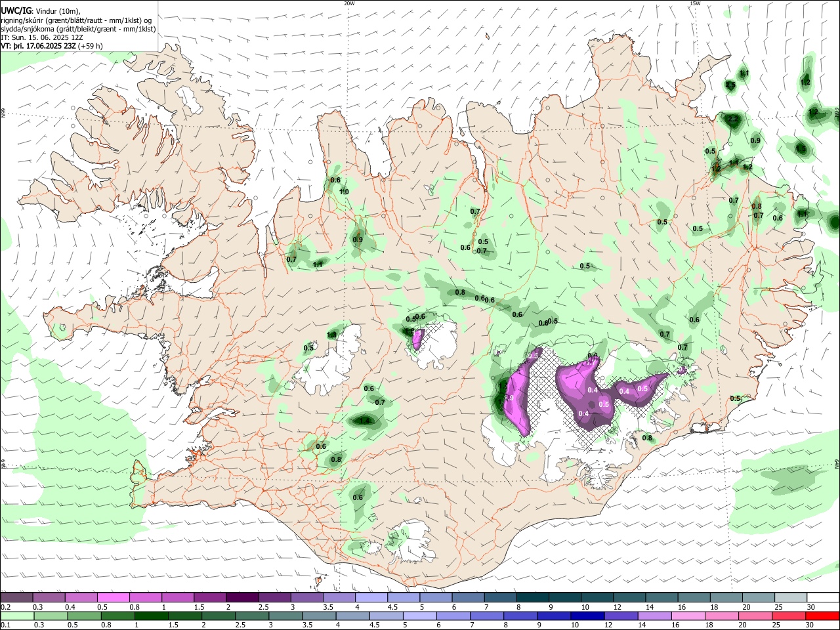840x630 pixels.
Task: Click the "UWC/IG" title in the header box
Action: click(x=16, y=11)
